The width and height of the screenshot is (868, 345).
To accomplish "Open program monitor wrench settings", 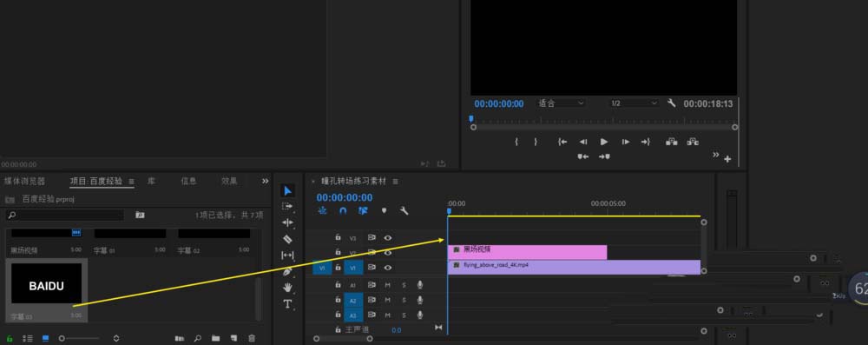I will tap(672, 103).
